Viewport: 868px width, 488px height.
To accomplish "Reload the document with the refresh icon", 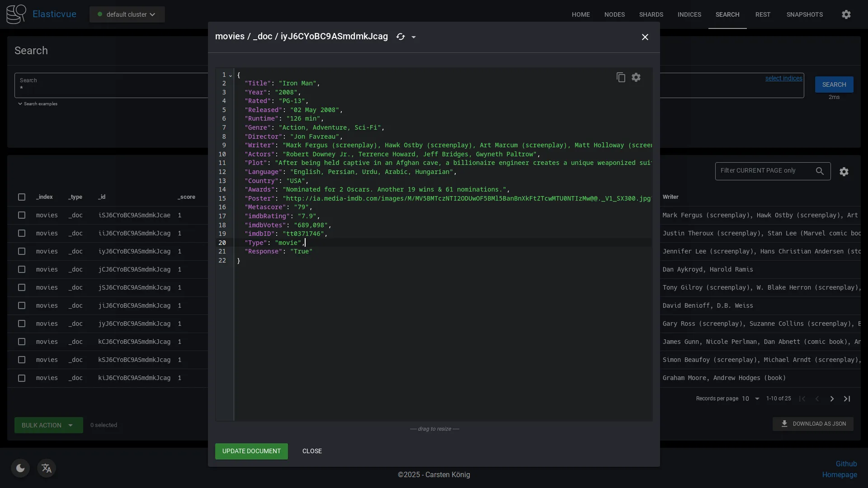I will click(401, 37).
